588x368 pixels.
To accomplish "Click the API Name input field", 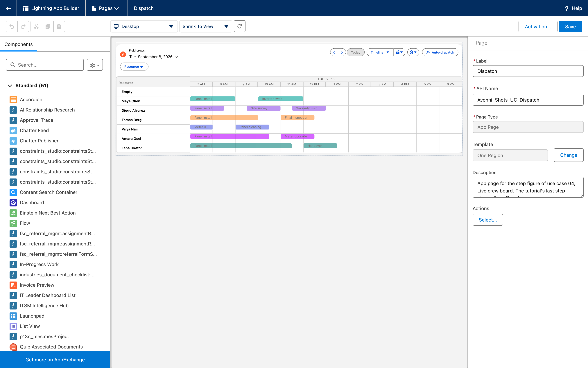I will pyautogui.click(x=528, y=100).
